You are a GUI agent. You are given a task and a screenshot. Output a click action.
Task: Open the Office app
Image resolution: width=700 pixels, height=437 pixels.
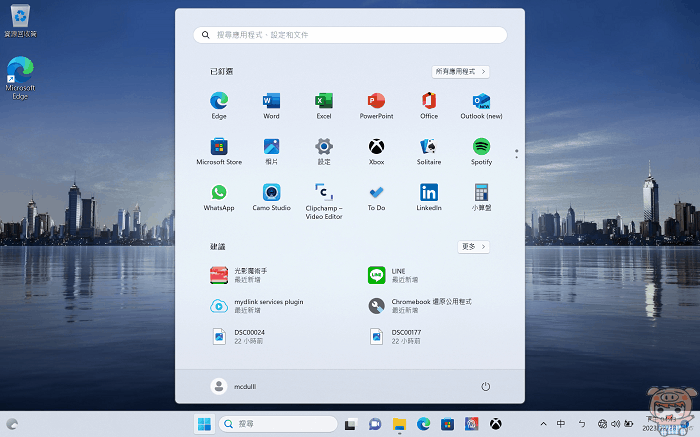(429, 106)
